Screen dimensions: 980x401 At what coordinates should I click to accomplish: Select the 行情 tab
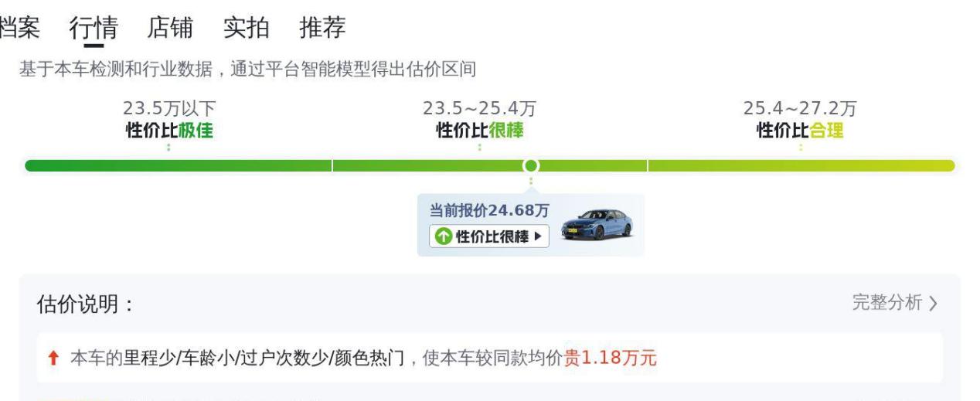pos(94,28)
